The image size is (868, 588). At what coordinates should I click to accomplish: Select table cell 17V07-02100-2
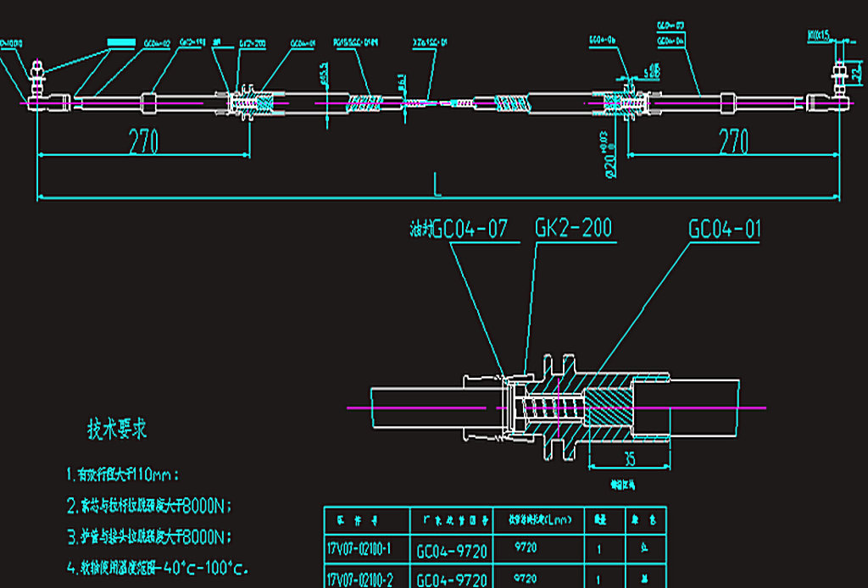360,579
